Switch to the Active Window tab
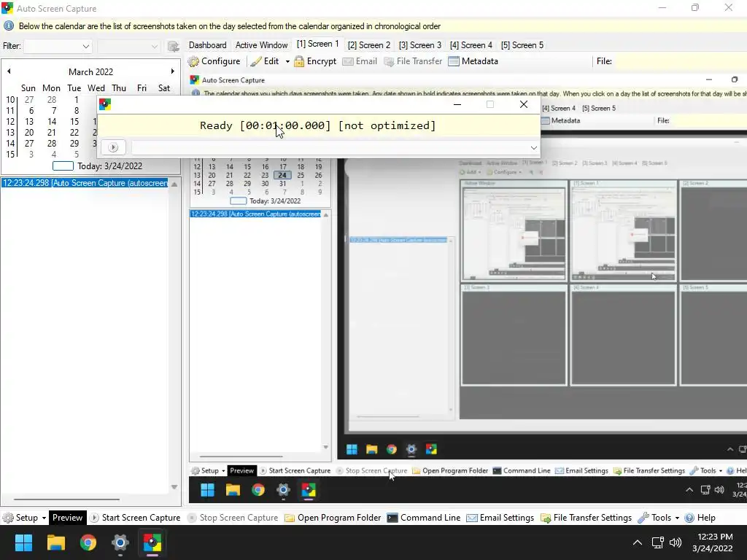The image size is (747, 560). (262, 45)
